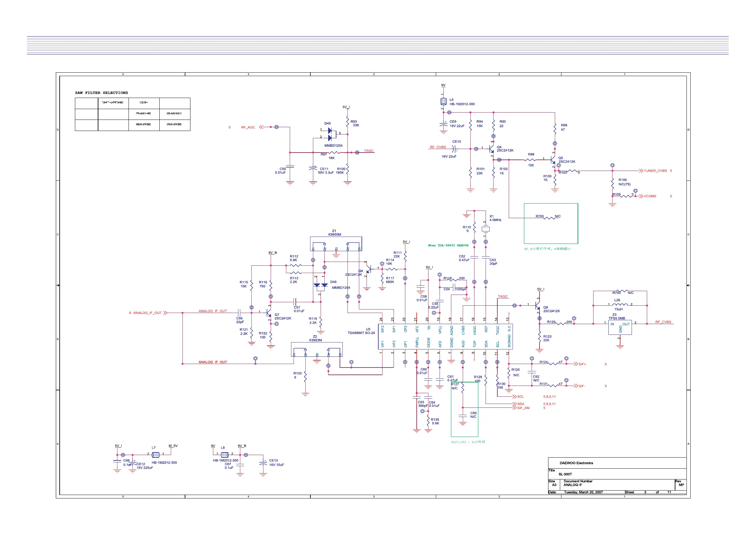Click the ANALOG-IF document number
756x534 pixels.
(x=573, y=485)
